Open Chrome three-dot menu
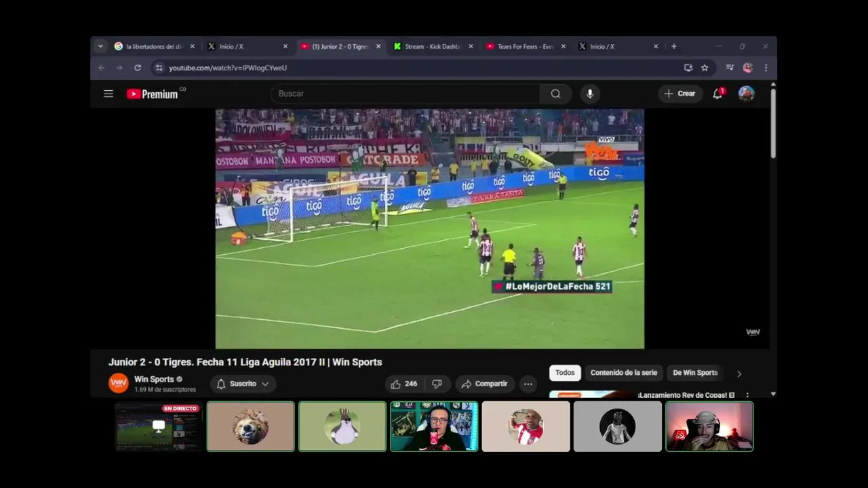Screen dimensions: 868x488 pos(766,68)
